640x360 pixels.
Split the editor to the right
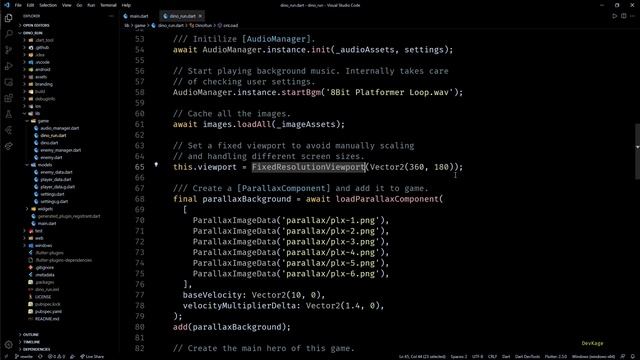click(x=624, y=16)
